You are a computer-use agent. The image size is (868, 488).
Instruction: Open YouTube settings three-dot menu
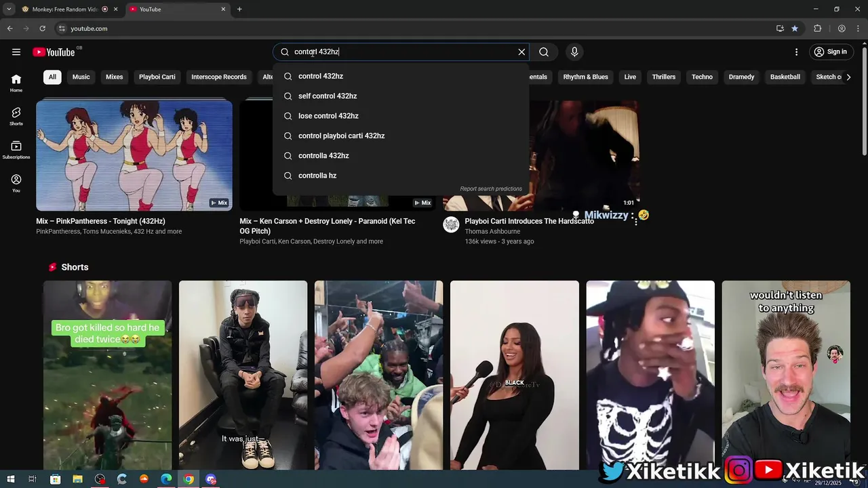point(796,52)
